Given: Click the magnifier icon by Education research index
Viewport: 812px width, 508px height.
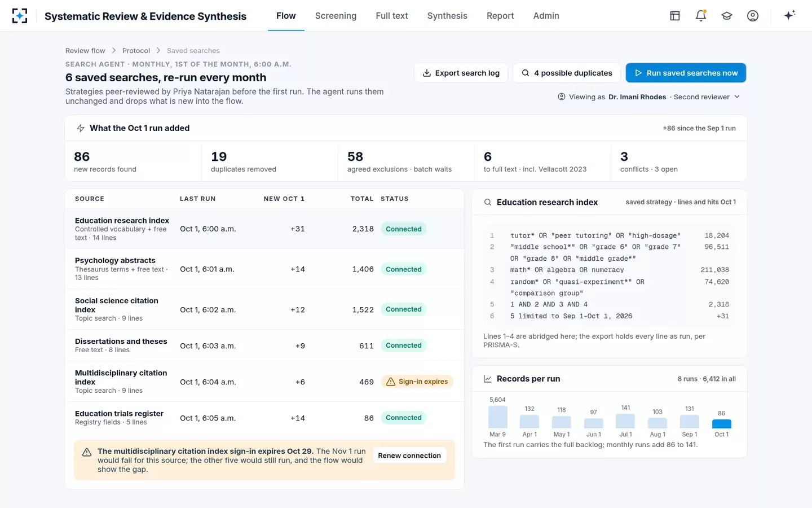Looking at the screenshot, I should pyautogui.click(x=488, y=202).
